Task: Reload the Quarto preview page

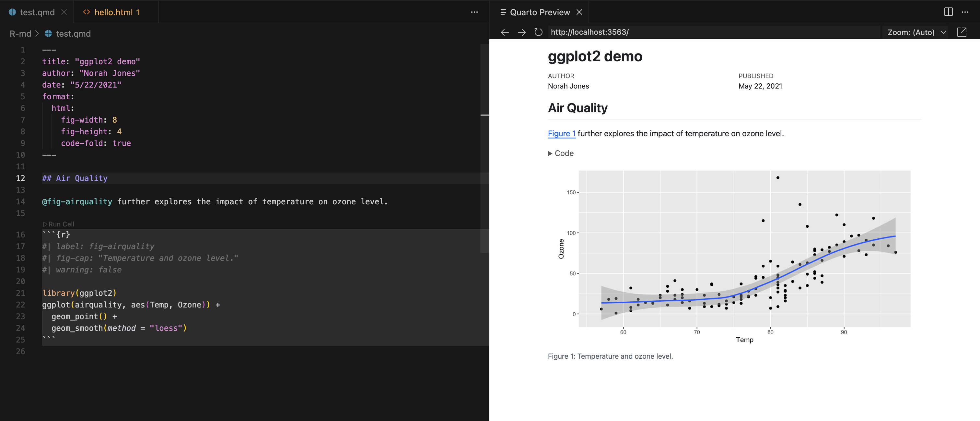Action: coord(538,32)
